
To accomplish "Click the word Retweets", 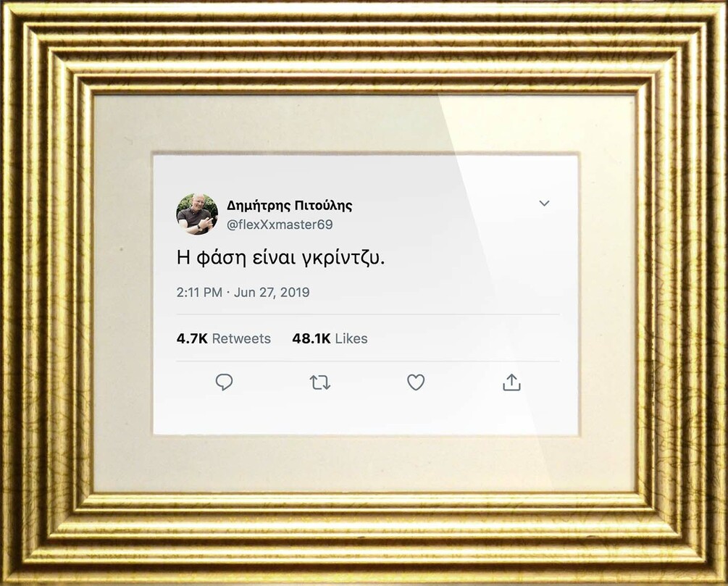I will pos(241,338).
